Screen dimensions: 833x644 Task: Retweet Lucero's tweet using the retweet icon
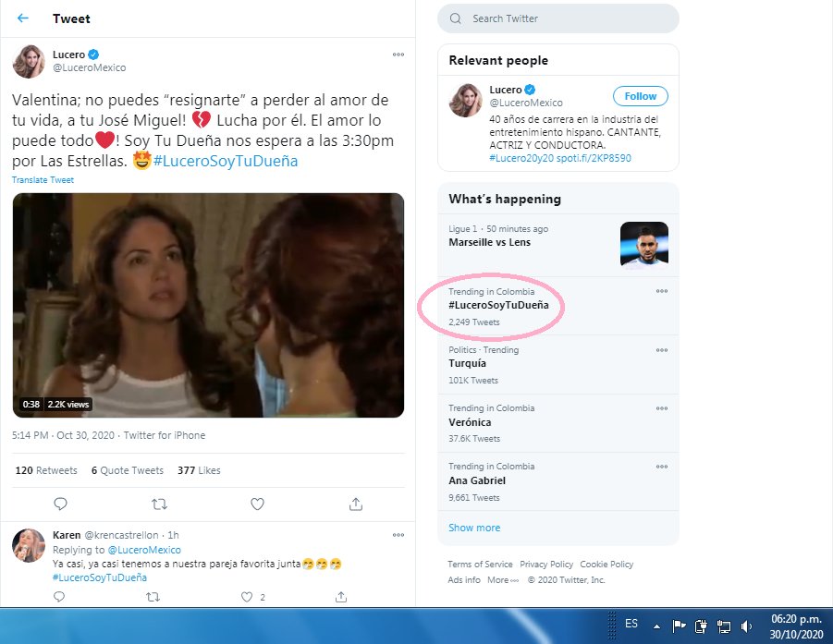[159, 504]
